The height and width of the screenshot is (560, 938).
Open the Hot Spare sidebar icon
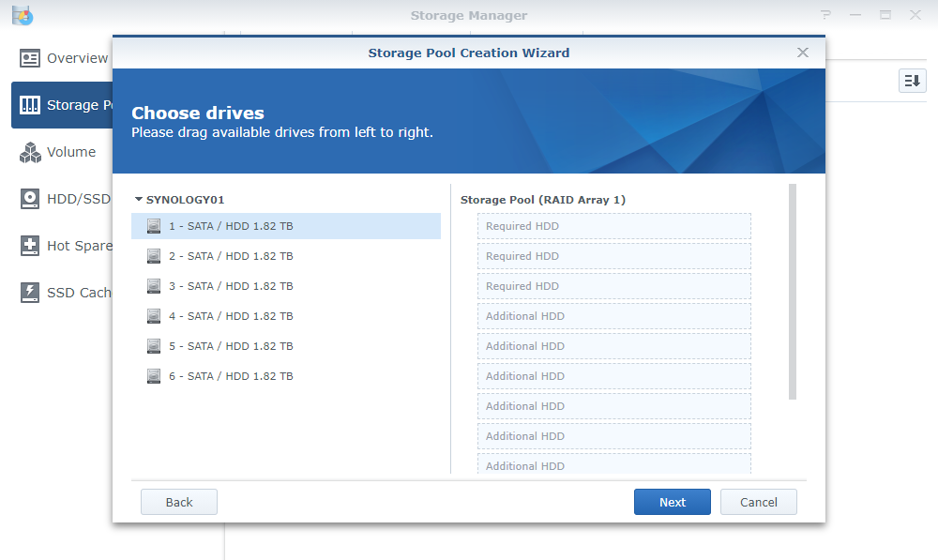tap(30, 246)
